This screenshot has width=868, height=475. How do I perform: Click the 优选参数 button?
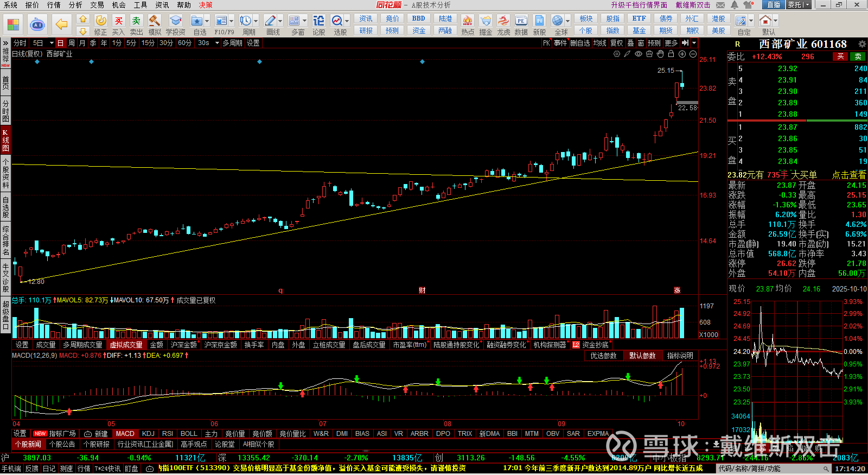click(603, 356)
